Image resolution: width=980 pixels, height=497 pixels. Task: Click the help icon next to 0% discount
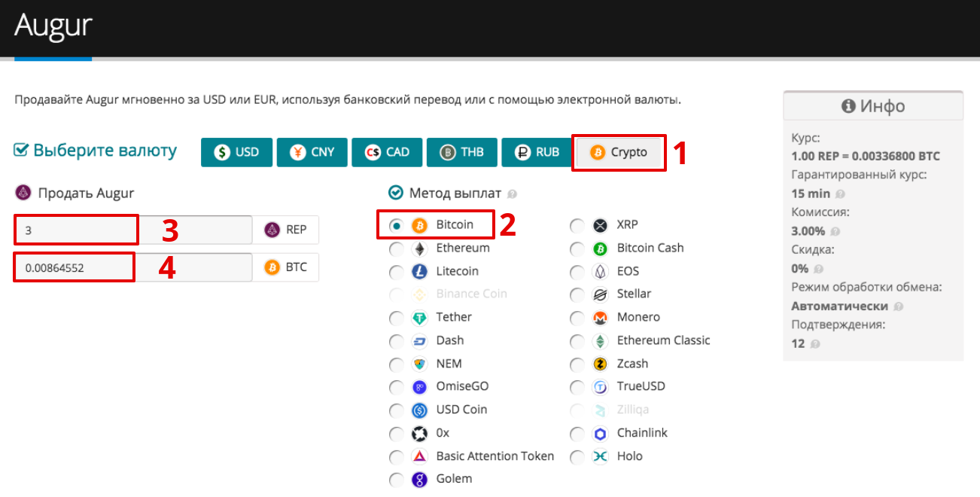pos(818,269)
